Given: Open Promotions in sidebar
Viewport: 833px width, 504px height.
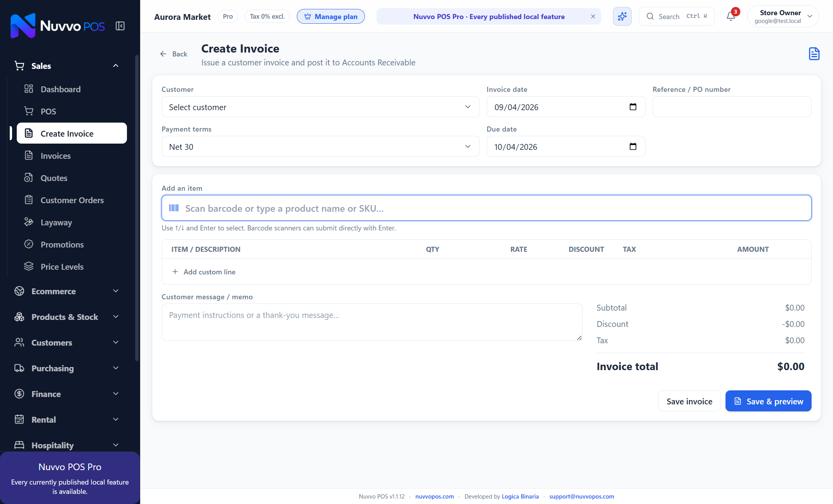Looking at the screenshot, I should (x=71, y=244).
